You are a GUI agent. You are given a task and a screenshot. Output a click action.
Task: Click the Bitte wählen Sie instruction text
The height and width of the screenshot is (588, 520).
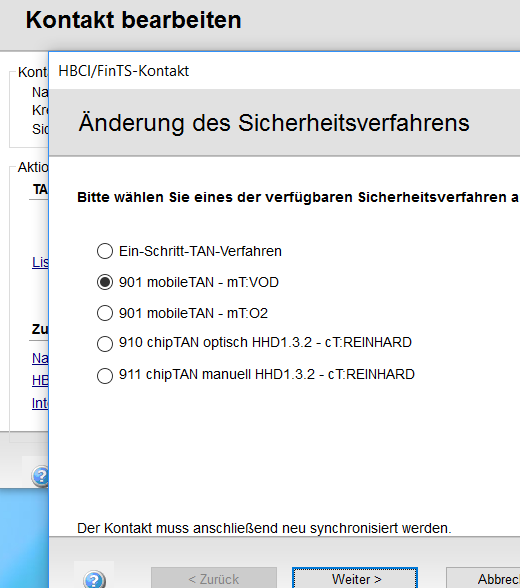click(298, 197)
